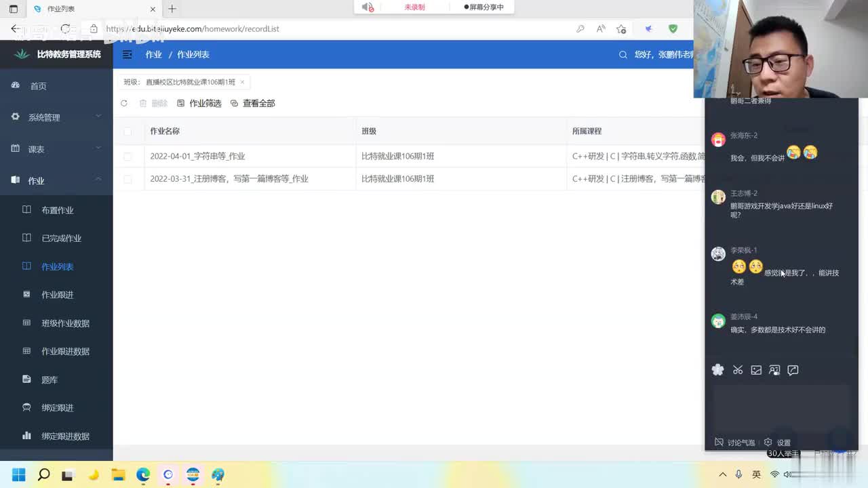Open 布置作业 in the sidebar

pyautogui.click(x=57, y=210)
